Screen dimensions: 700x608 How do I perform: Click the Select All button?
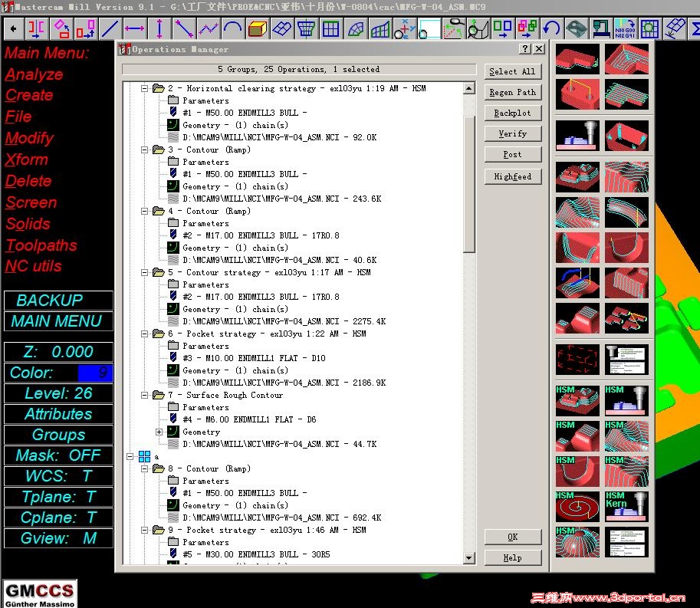512,71
